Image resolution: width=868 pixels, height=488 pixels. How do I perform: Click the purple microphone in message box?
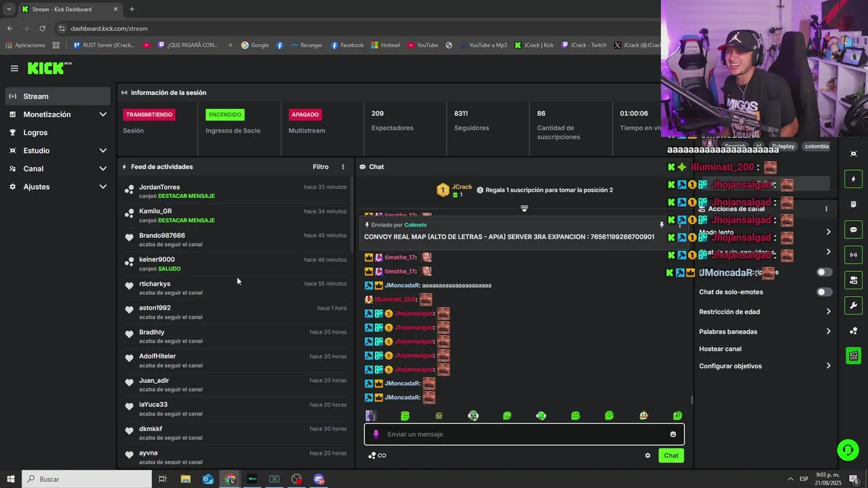pos(376,434)
